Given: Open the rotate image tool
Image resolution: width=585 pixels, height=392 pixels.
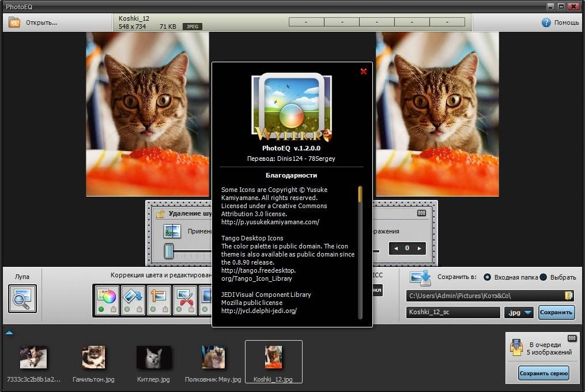Looking at the screenshot, I should point(133,296).
